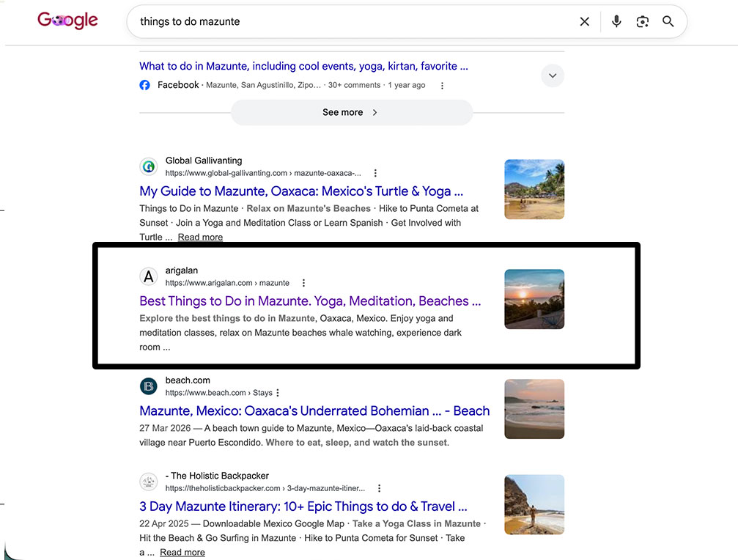Click the Facebook favicon in the discussion result
This screenshot has width=738, height=560.
coord(145,85)
